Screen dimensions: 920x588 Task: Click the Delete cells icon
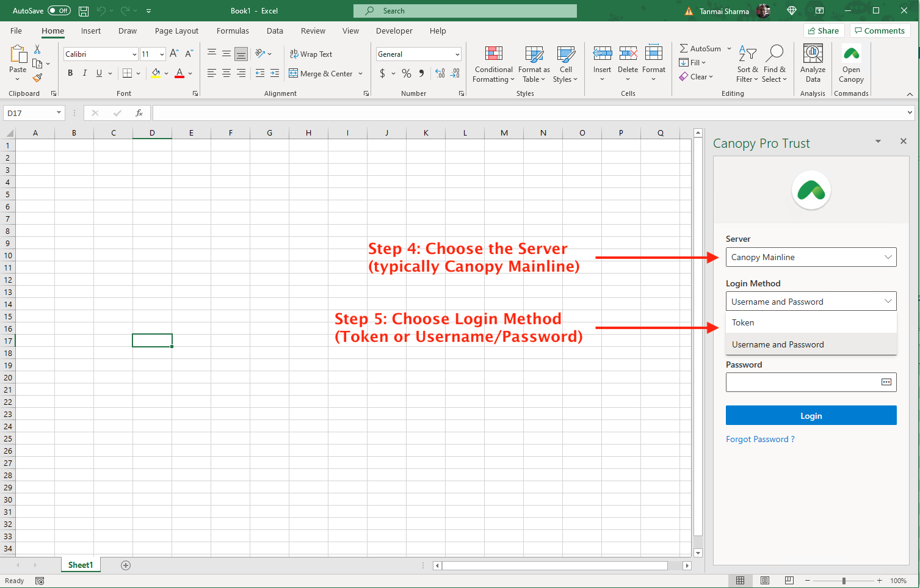point(628,54)
